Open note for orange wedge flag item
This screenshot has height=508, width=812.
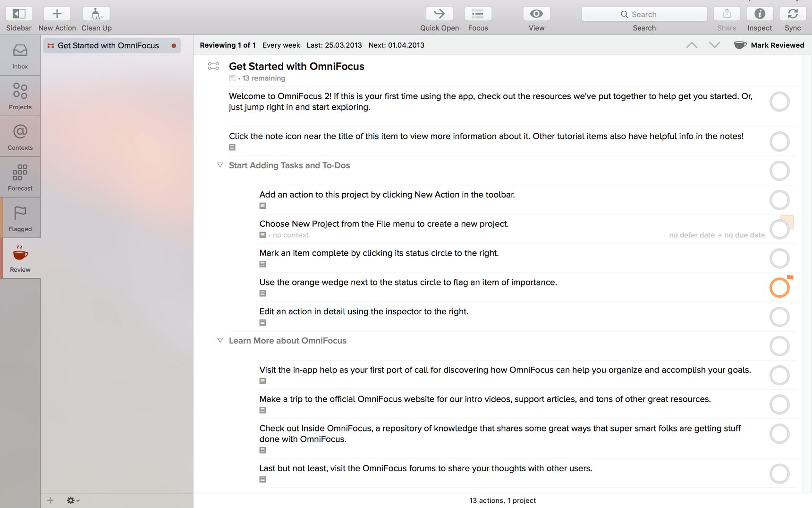click(262, 293)
